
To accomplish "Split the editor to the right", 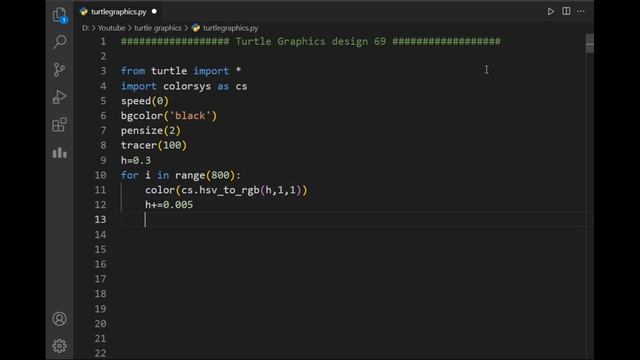I will [566, 11].
